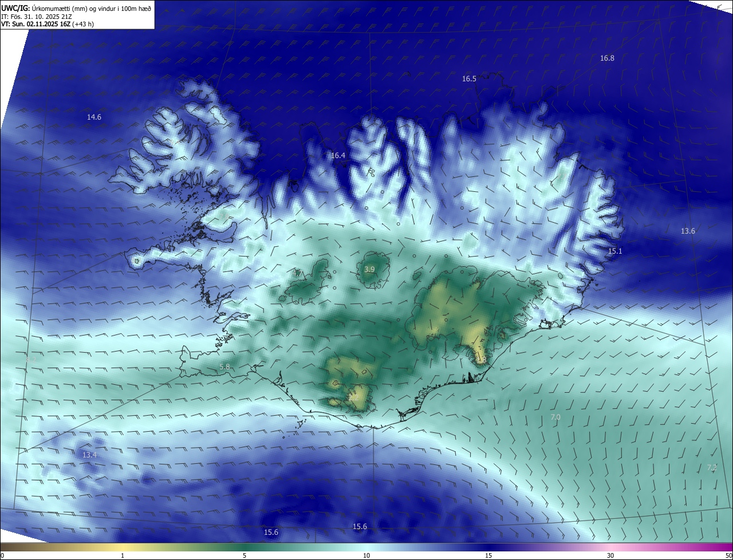This screenshot has width=733, height=560.
Task: Click the map title "Úrkomumætti (mm) og vindur í 100m hæð"
Action: tap(91, 9)
